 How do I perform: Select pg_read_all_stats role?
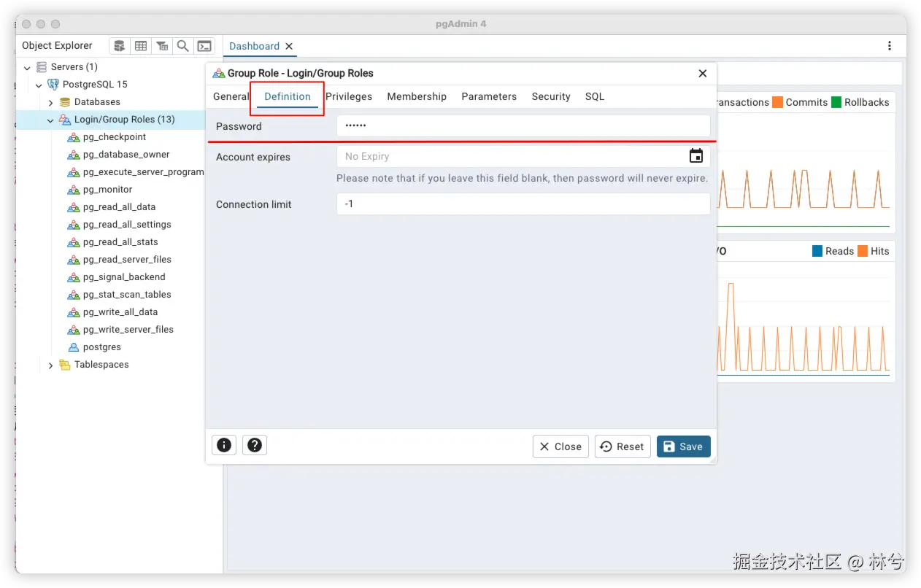click(120, 242)
